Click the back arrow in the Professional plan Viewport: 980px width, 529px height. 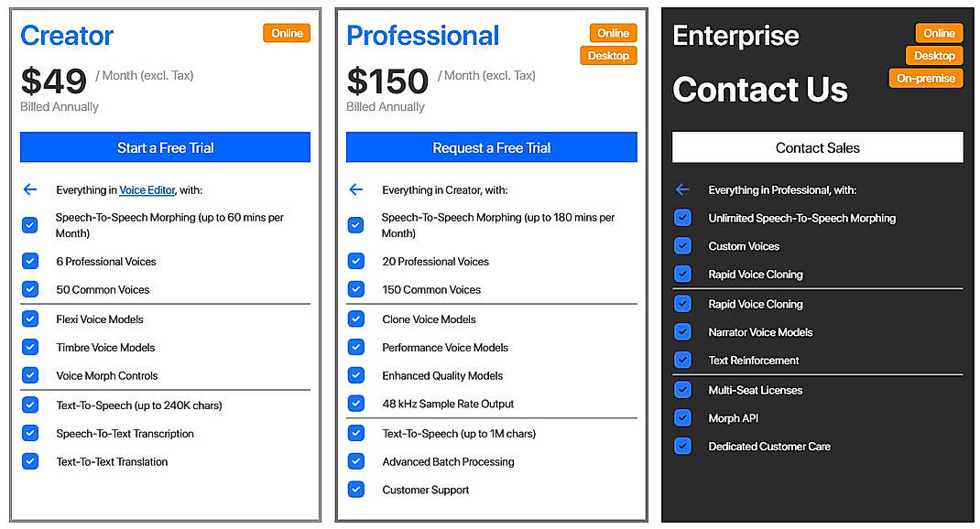[x=356, y=189]
